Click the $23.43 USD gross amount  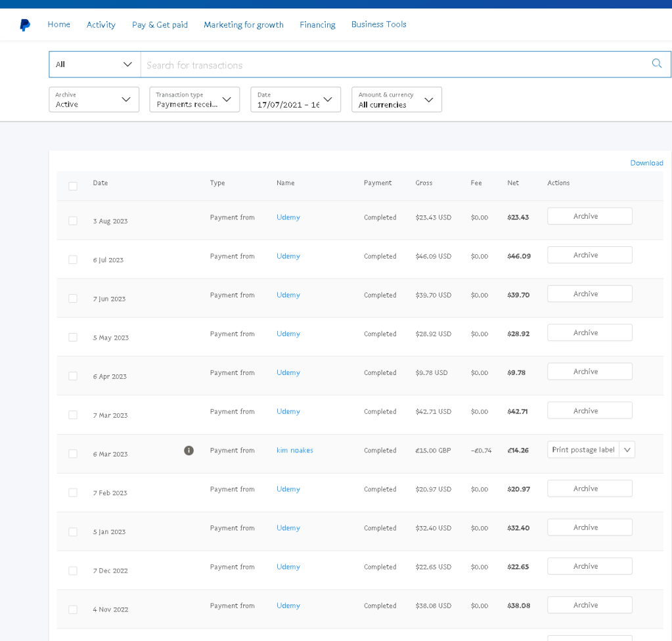click(x=434, y=217)
